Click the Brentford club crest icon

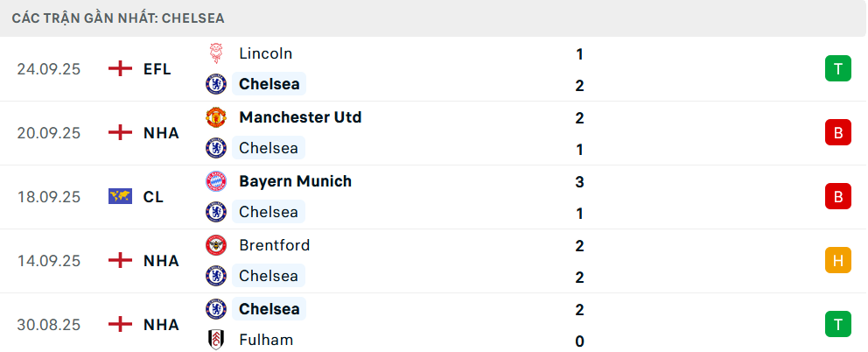click(x=215, y=245)
